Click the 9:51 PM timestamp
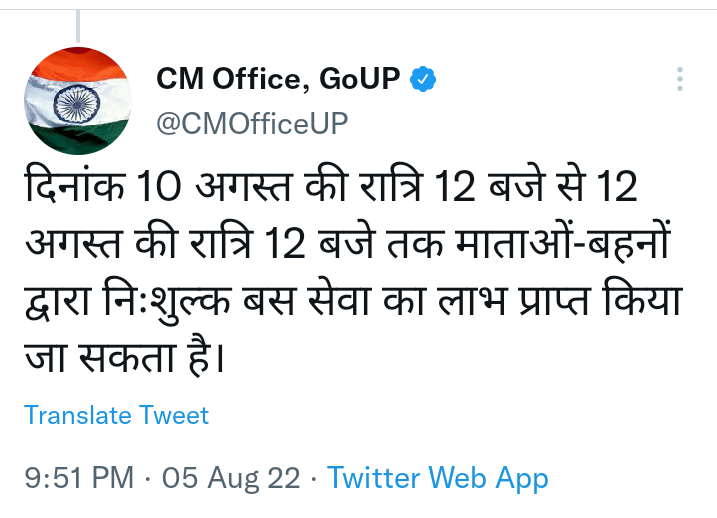 point(79,478)
